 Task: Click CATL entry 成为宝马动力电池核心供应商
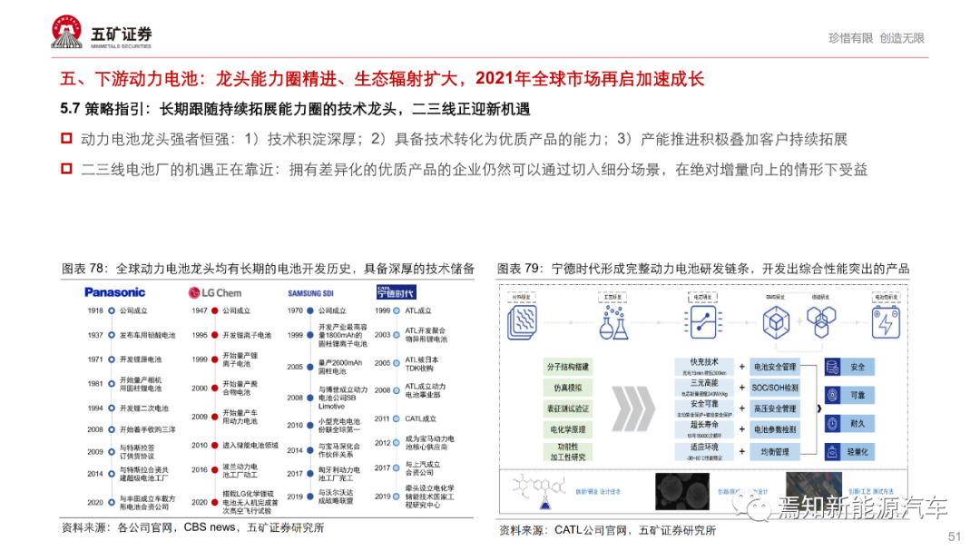click(429, 443)
